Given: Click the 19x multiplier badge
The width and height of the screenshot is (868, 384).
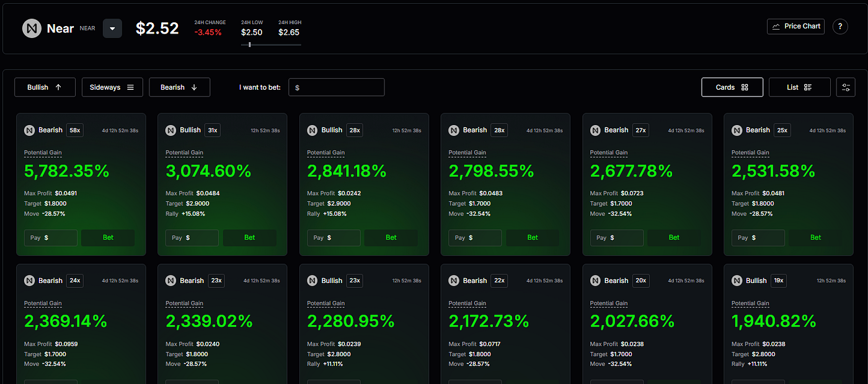Looking at the screenshot, I should (x=779, y=281).
